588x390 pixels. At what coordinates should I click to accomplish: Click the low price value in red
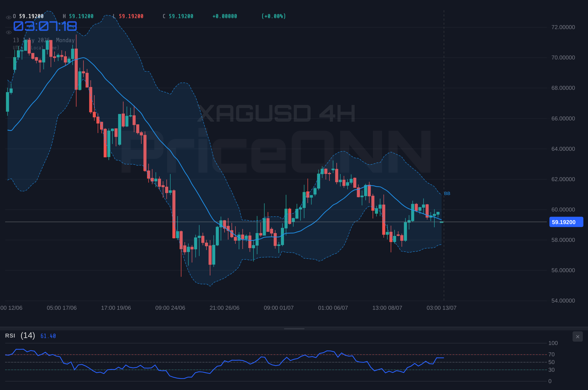click(x=131, y=16)
